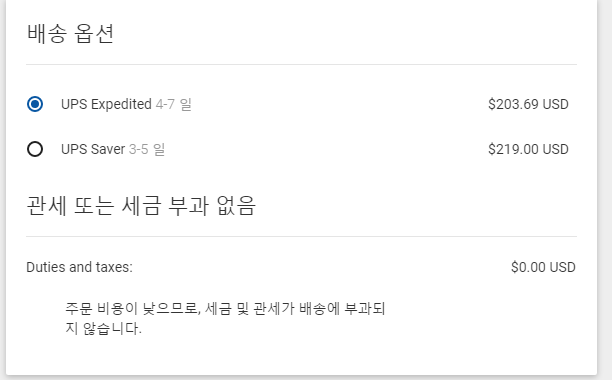Select the UPS Saver radio button
Image resolution: width=612 pixels, height=380 pixels.
click(x=35, y=149)
